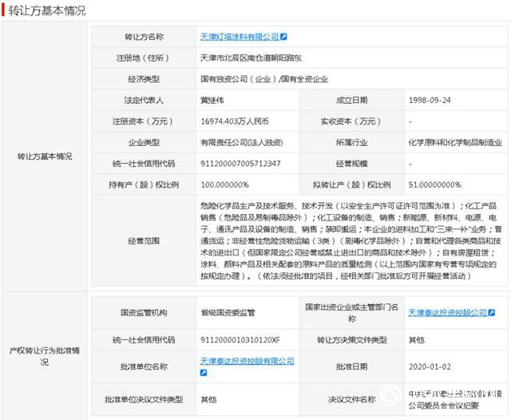
Task: Click the external-link icon below 天津泰达投资控股有限公司
Action: pyautogui.click(x=204, y=372)
